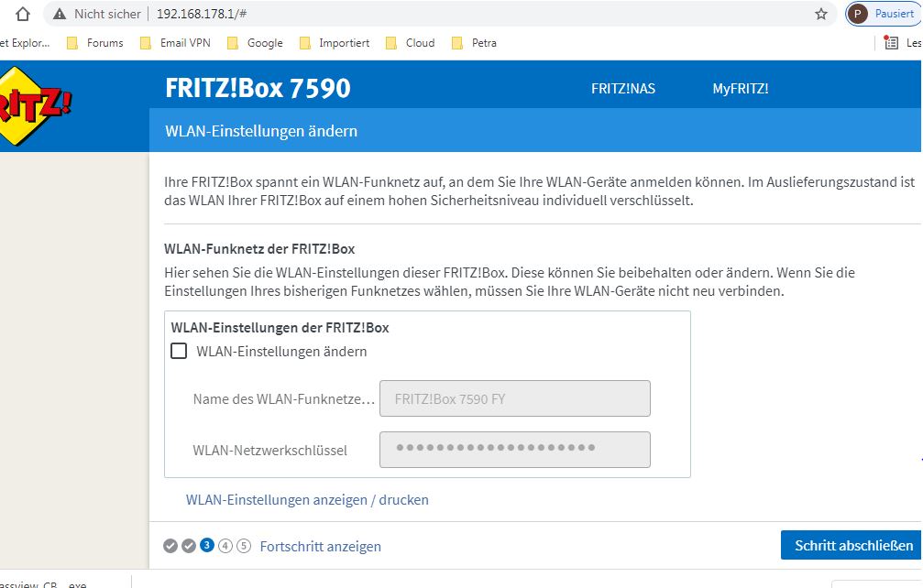Open the reading list icon
Image resolution: width=923 pixels, height=588 pixels.
point(891,43)
